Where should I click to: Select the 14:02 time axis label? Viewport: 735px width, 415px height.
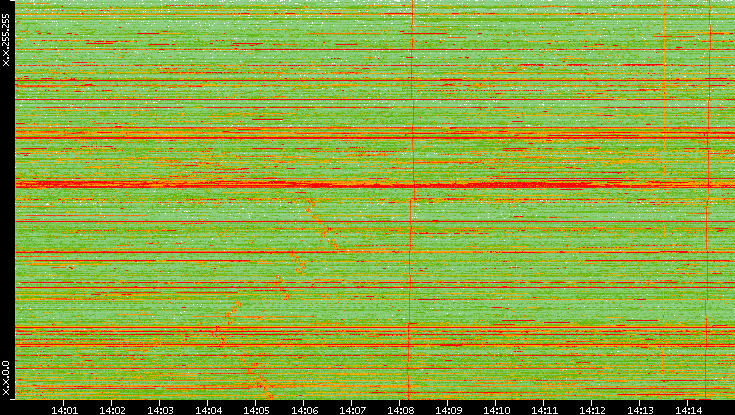click(112, 410)
